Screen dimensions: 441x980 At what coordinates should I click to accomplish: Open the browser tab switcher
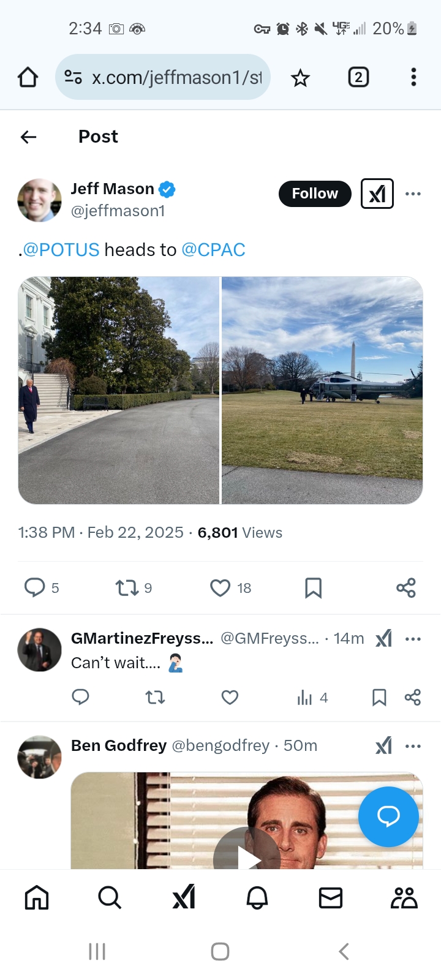point(358,77)
